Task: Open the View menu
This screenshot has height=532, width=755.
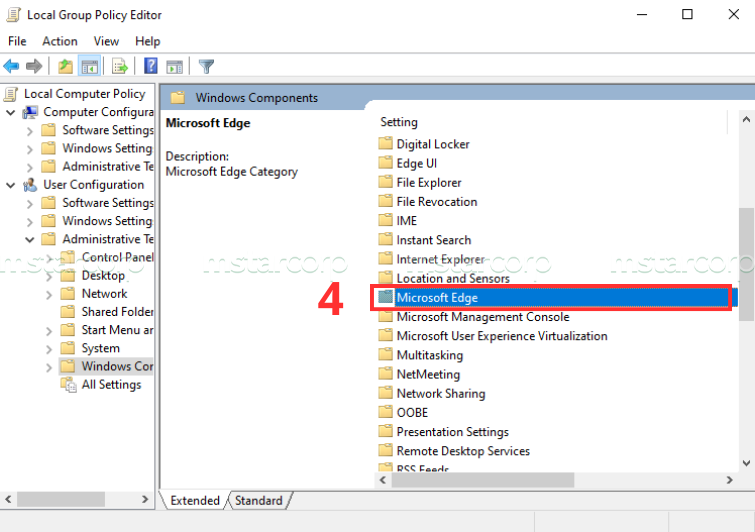Action: coord(106,41)
